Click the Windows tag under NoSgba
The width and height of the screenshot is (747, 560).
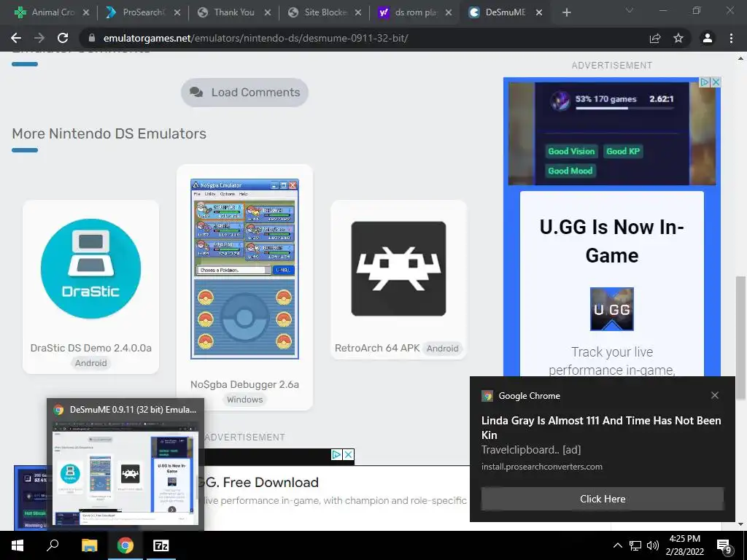pos(244,400)
